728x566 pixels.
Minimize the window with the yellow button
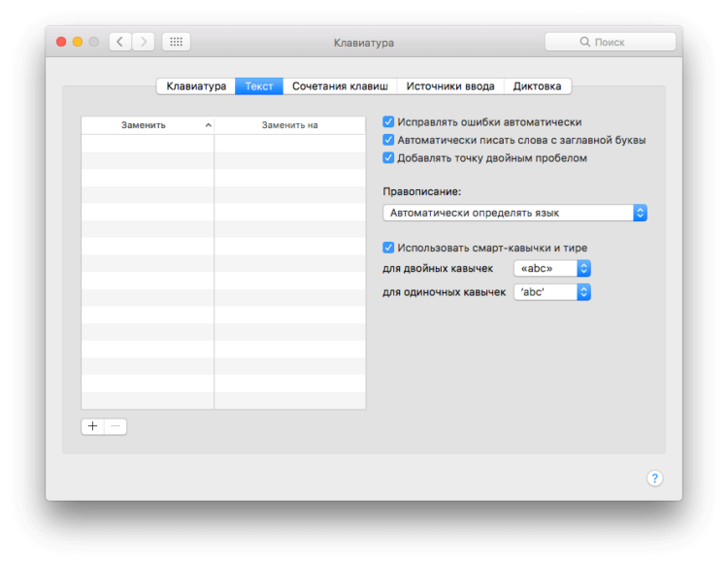tap(78, 42)
